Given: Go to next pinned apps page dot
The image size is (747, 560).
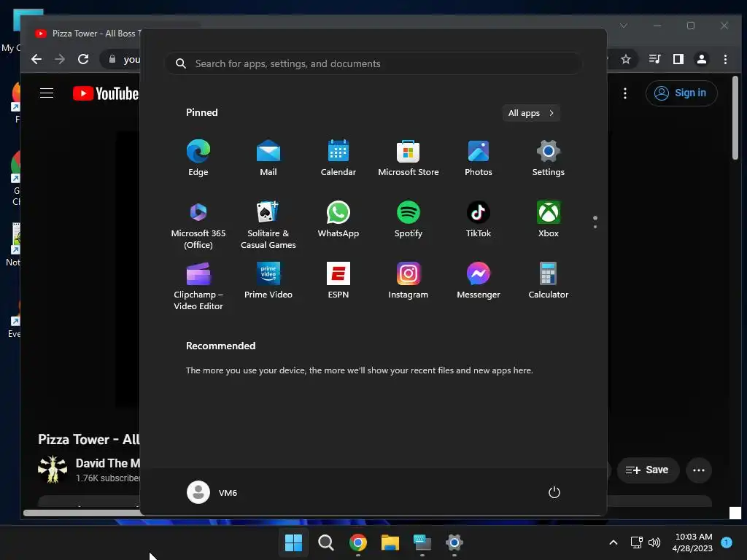Looking at the screenshot, I should [x=595, y=227].
